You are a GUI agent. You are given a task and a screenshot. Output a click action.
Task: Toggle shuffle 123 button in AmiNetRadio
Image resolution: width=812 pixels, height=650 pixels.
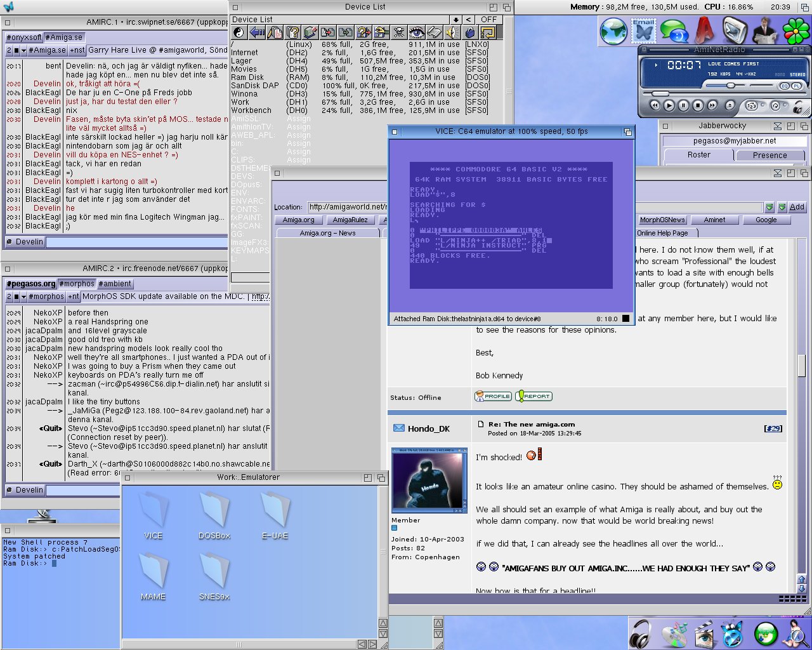pos(751,105)
